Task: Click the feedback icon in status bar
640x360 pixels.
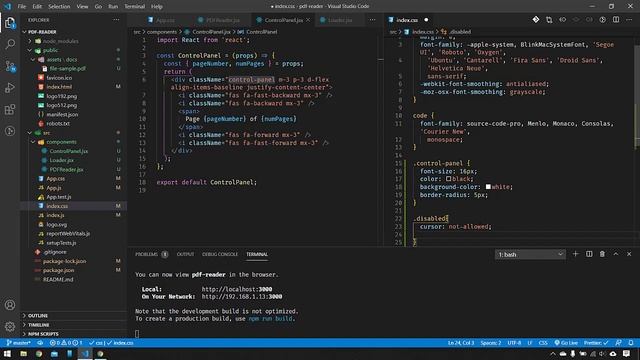Action: 618,343
